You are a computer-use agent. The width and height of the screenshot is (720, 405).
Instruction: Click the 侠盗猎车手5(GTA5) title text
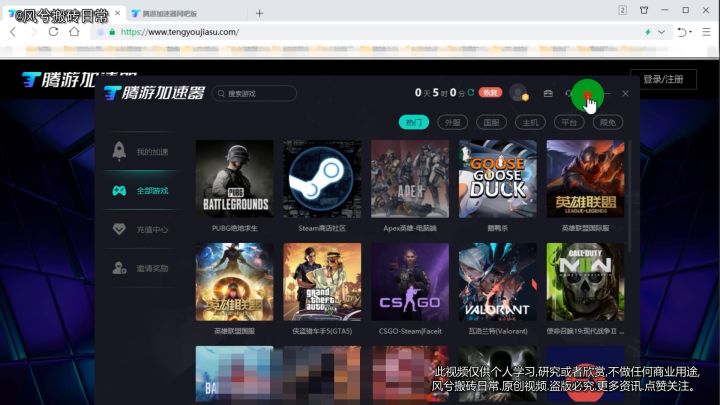pos(322,331)
